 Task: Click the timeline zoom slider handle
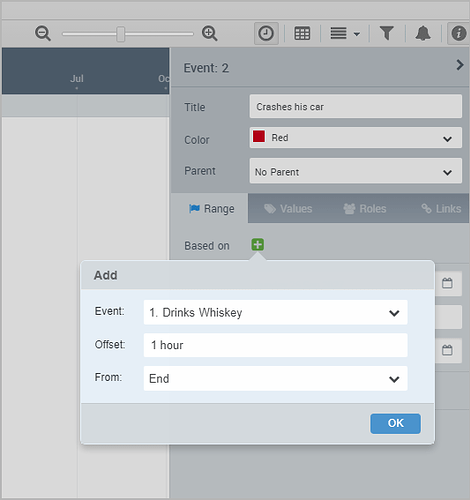(x=121, y=34)
